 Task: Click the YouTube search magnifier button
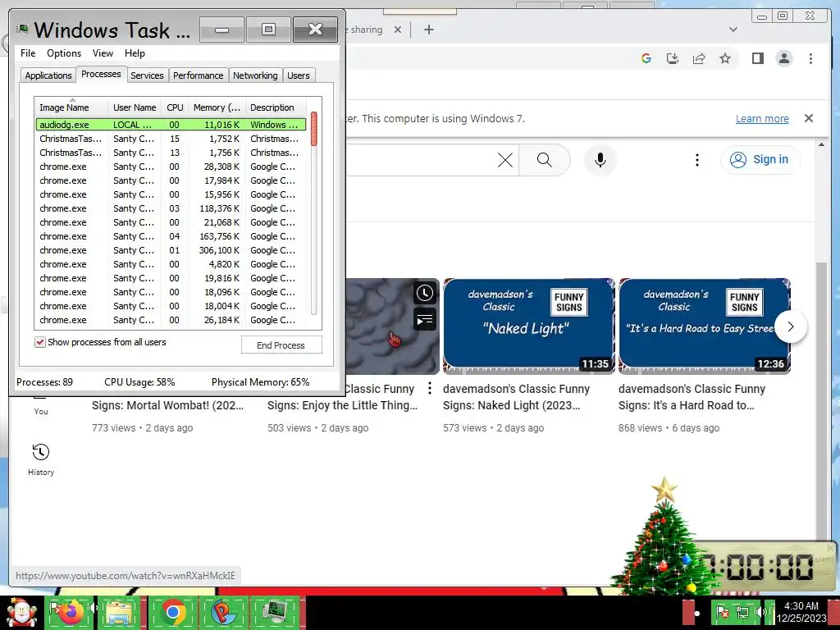[545, 160]
